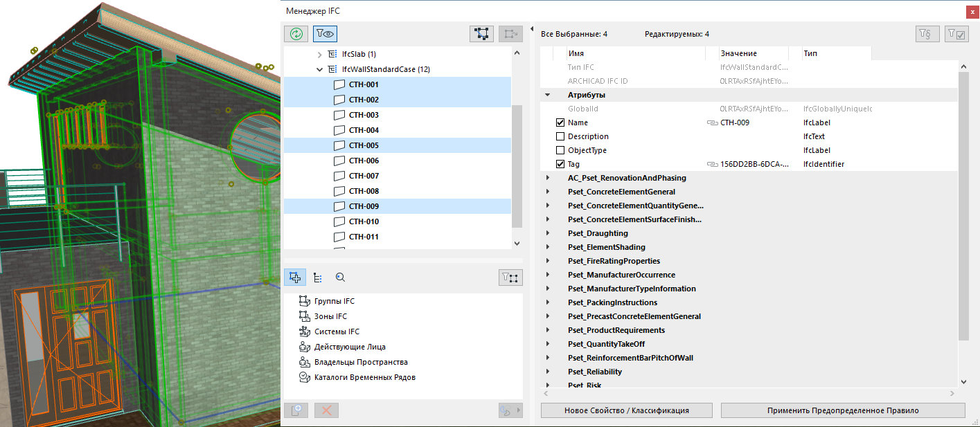Expand Pset_PackingInstructions
This screenshot has width=980, height=427.
click(547, 302)
